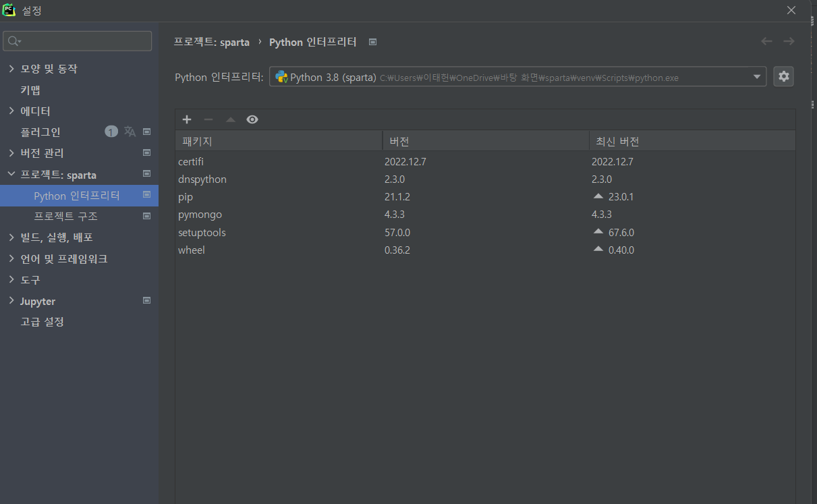Click project-level icon on Jupyter row
Viewport: 817px width, 504px height.
tap(146, 300)
